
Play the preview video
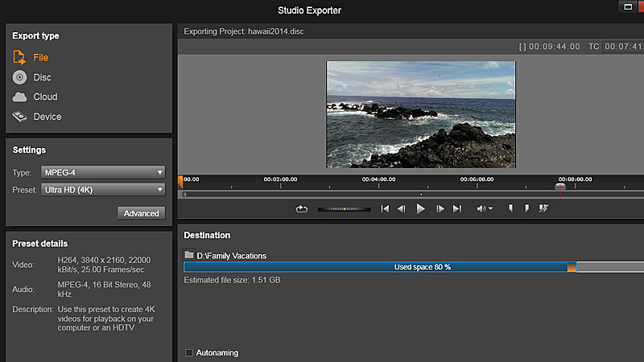420,209
